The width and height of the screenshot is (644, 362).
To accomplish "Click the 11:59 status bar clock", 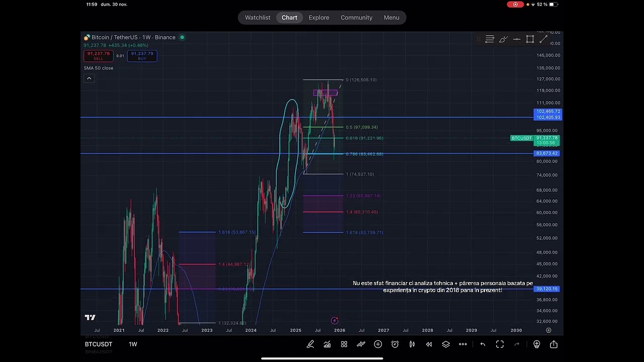I will (92, 5).
